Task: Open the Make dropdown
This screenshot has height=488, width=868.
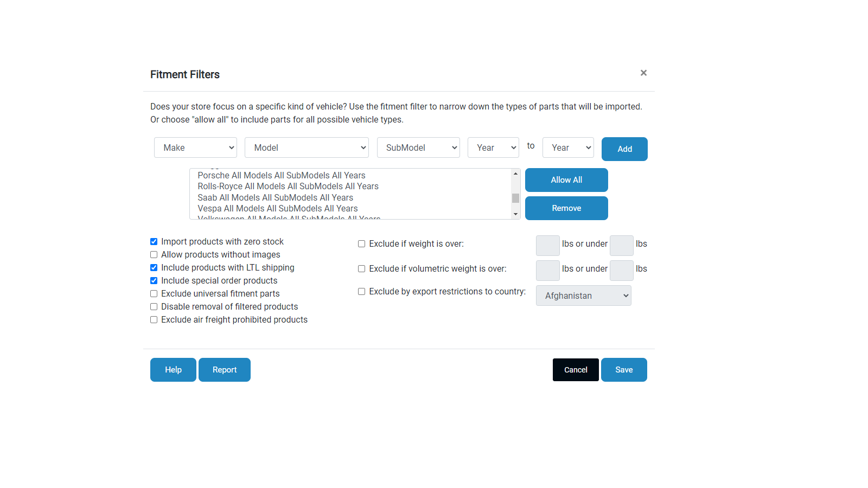Action: 195,147
